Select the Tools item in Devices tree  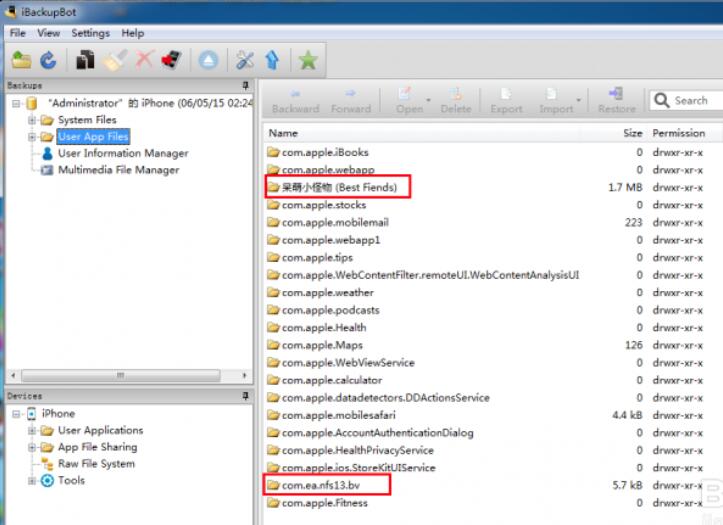pyautogui.click(x=71, y=481)
